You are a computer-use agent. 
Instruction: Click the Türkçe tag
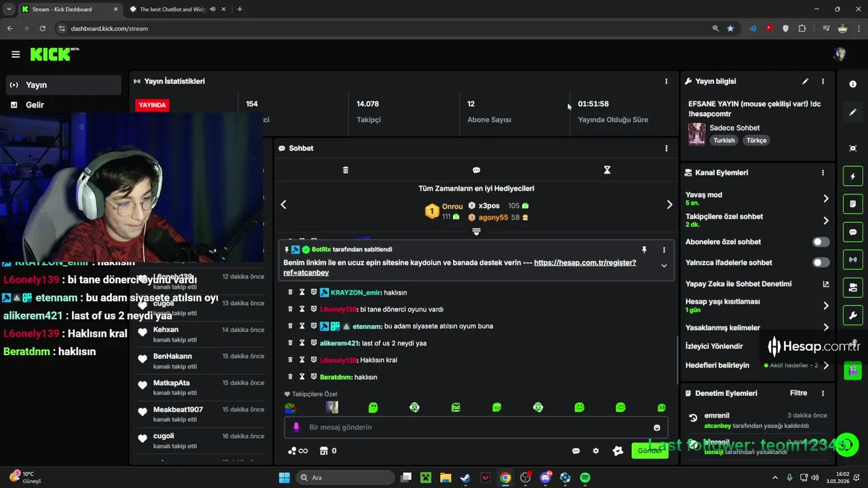tap(756, 140)
